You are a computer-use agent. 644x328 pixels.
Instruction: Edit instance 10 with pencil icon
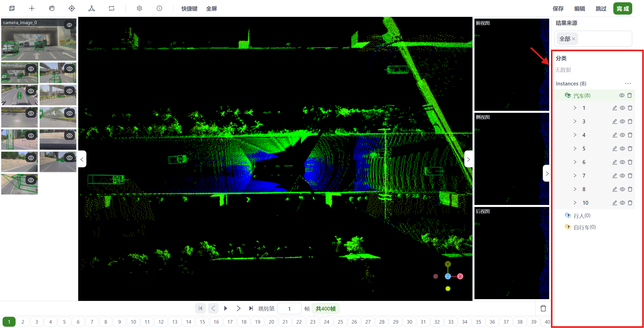(x=615, y=203)
